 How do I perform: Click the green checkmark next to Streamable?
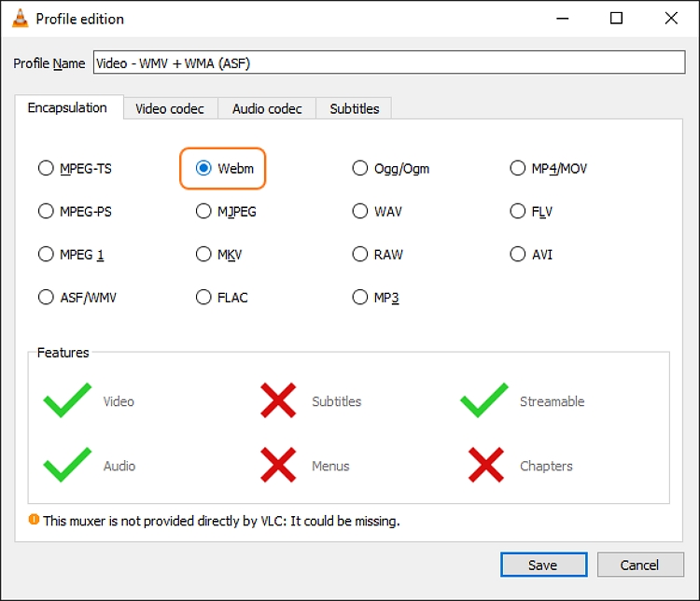pos(484,400)
